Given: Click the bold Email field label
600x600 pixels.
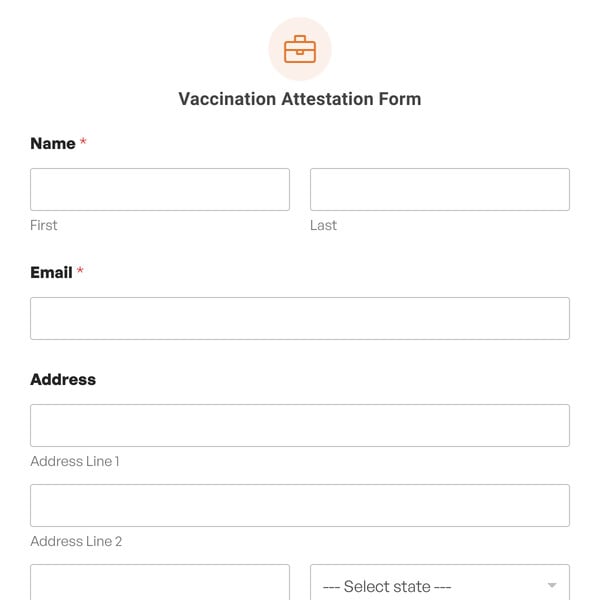Looking at the screenshot, I should [x=51, y=273].
